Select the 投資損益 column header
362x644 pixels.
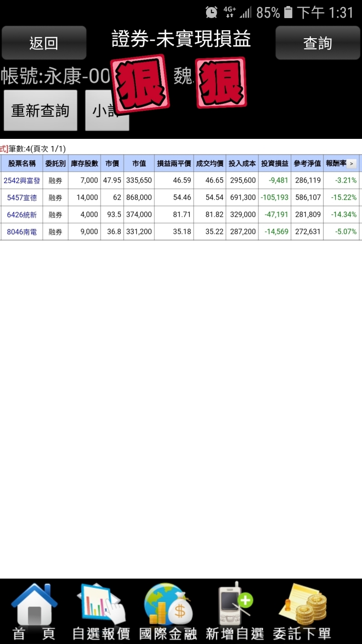click(275, 164)
